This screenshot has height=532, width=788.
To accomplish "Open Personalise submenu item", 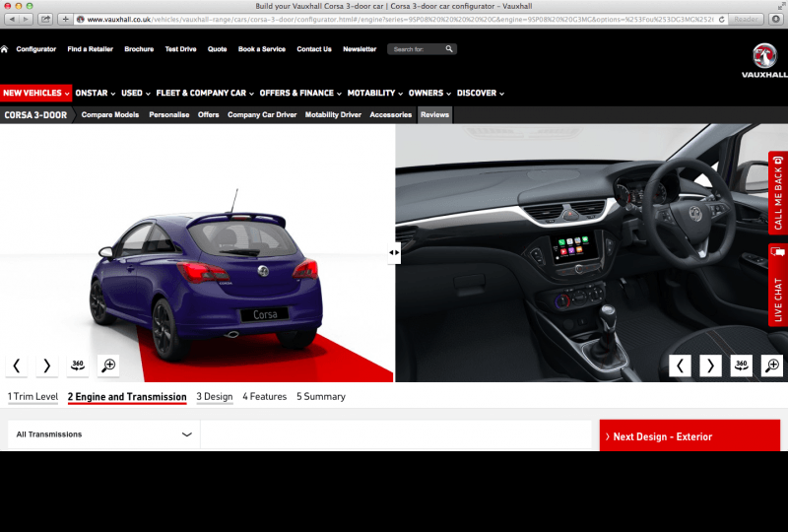I will [168, 115].
